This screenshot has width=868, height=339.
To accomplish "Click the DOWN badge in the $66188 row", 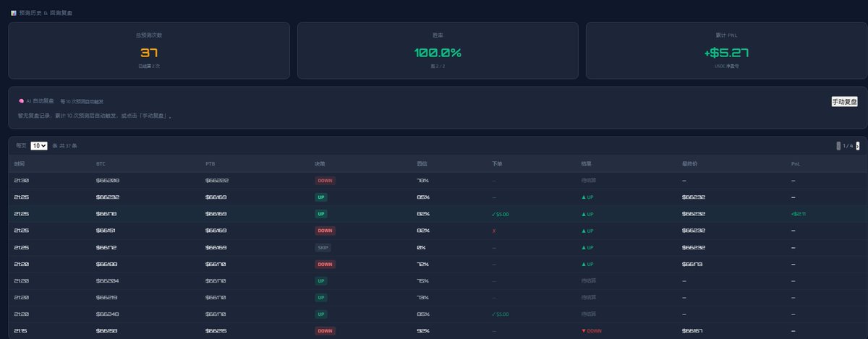I will (x=325, y=264).
